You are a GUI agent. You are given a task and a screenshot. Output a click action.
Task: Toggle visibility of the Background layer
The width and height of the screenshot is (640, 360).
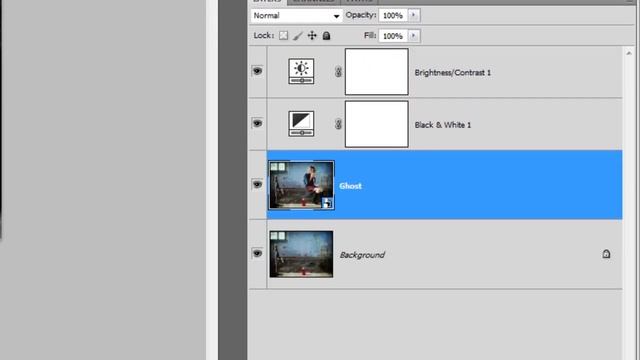pyautogui.click(x=257, y=253)
